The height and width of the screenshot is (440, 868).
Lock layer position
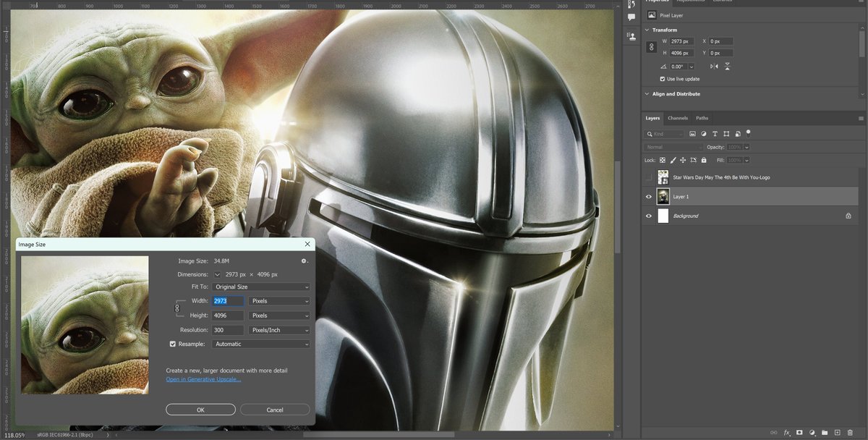pos(683,160)
